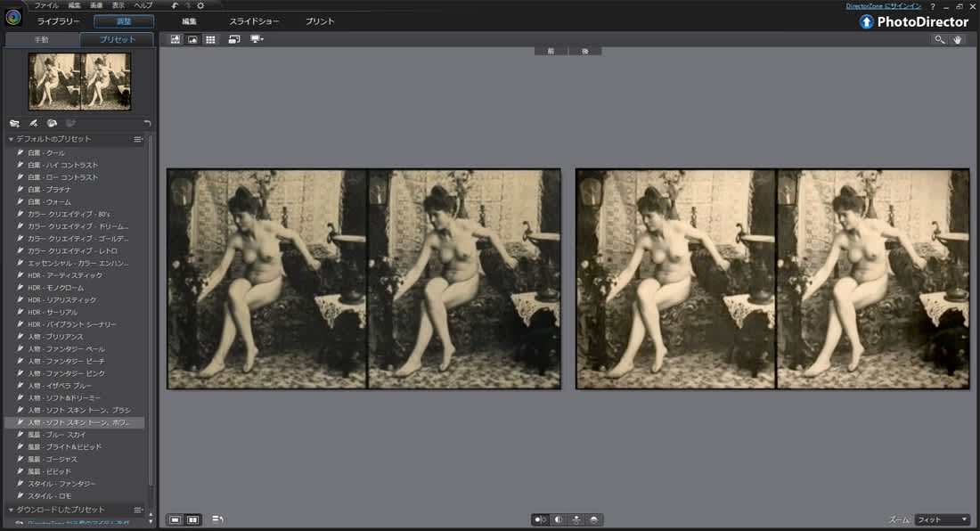Click the import preset folder icon

pyautogui.click(x=14, y=123)
